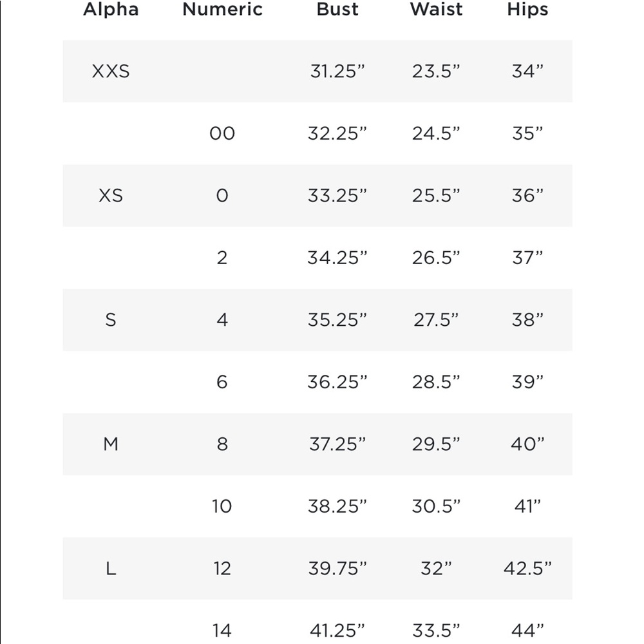The image size is (644, 644).
Task: Select the 33.5" waist measurement
Action: pos(436,631)
